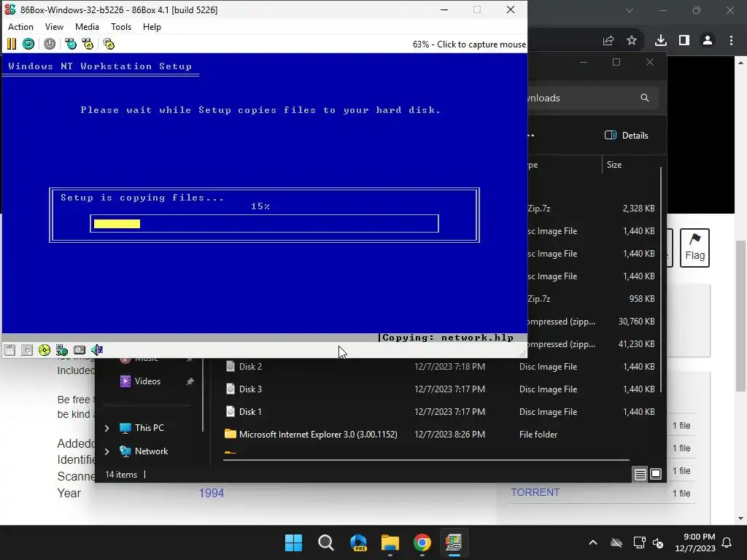Click the sound speaker status icon

[97, 351]
